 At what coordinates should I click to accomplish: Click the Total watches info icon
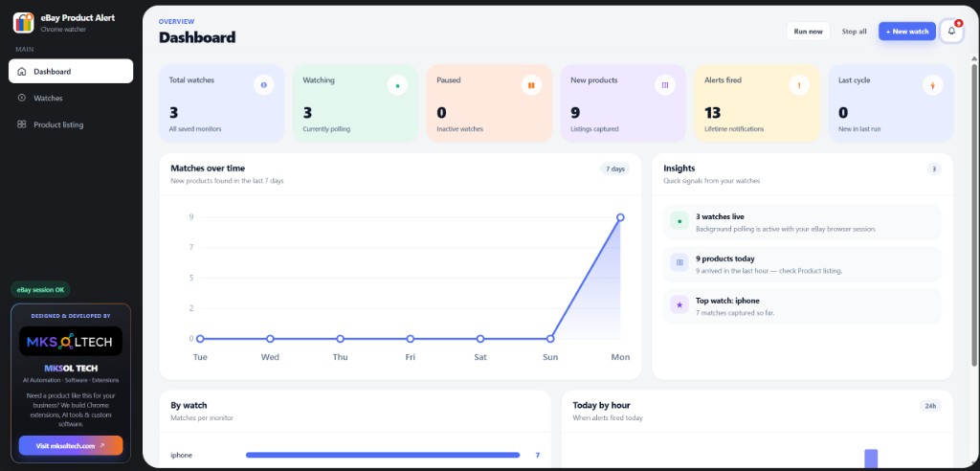[x=264, y=85]
